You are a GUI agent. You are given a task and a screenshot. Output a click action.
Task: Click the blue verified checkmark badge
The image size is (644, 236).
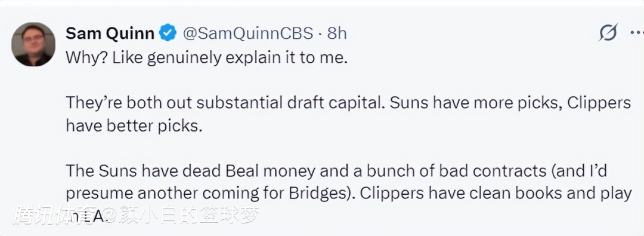point(168,33)
